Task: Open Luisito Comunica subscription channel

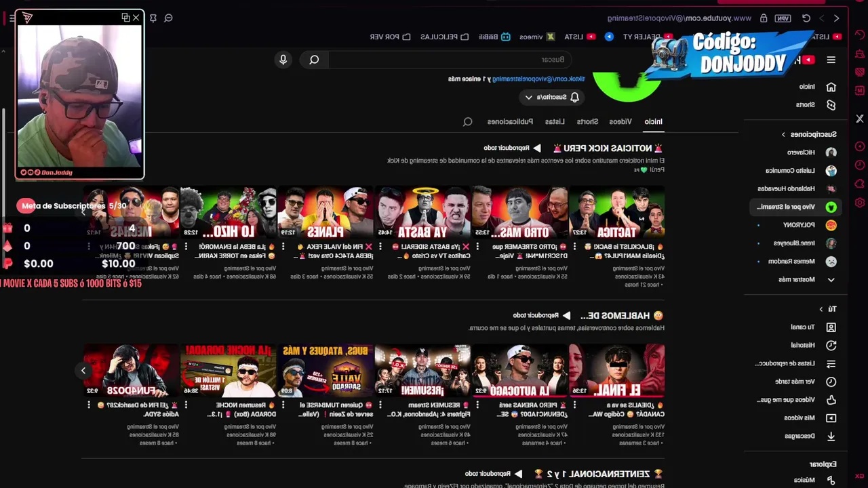Action: (800, 171)
